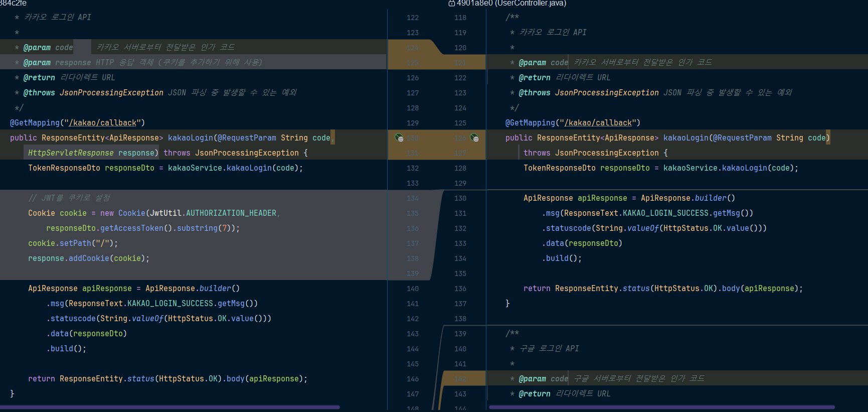Open the /kakao/callback URL in right pane
Image resolution: width=868 pixels, height=412 pixels.
[x=598, y=123]
